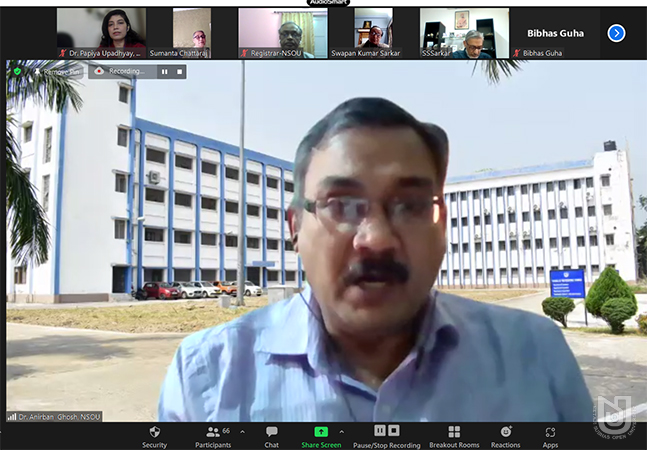The image size is (647, 450).
Task: Click the green encryption shield icon
Action: point(17,71)
